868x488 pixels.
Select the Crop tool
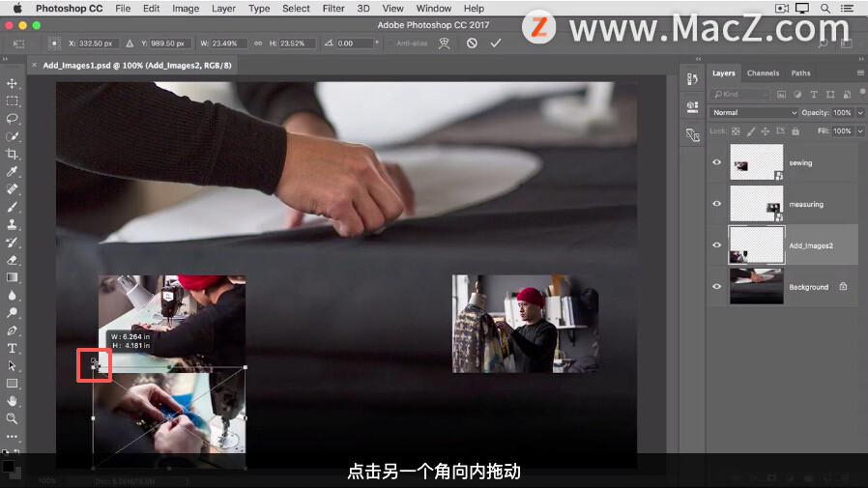coord(12,155)
